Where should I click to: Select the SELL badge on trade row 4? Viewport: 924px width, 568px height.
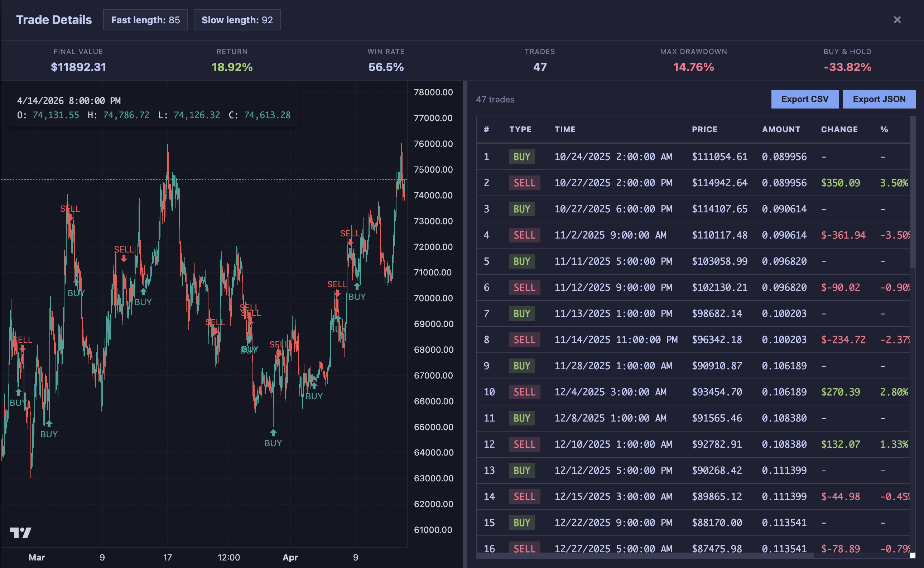[525, 235]
